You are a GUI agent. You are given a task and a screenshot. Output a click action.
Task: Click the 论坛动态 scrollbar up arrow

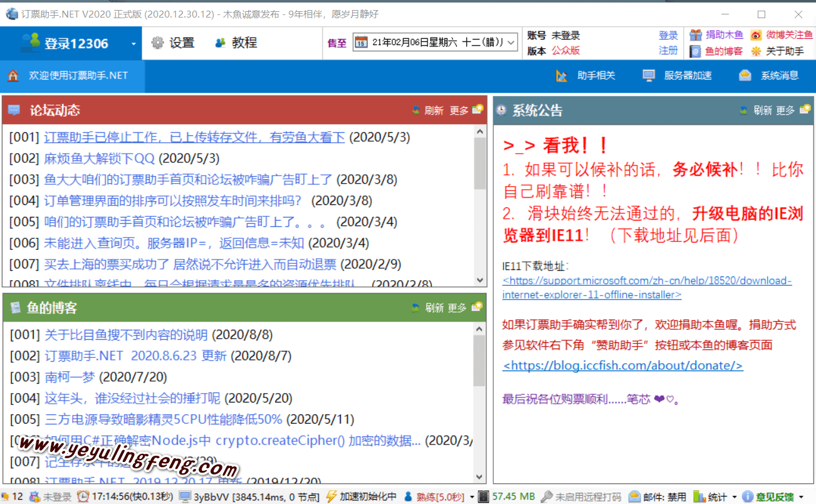click(480, 132)
